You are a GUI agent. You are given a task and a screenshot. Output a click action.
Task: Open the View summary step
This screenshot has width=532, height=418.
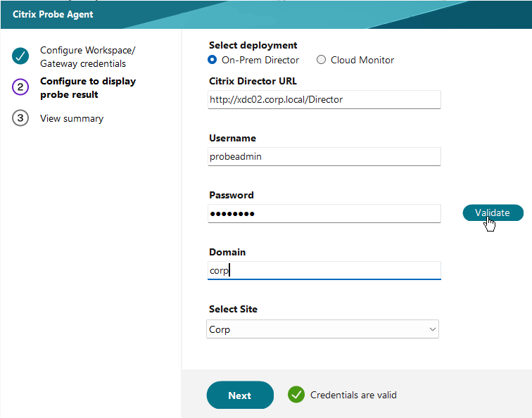(x=72, y=118)
